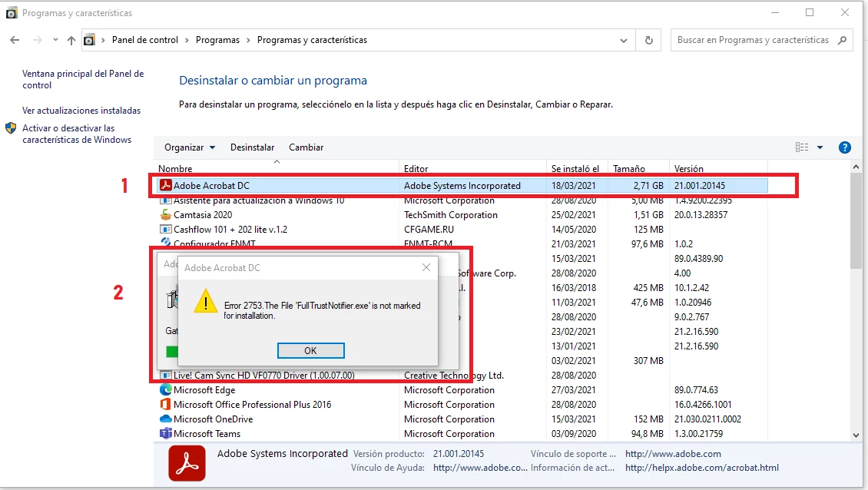Select Asistente para actualización a Windows 10

(x=259, y=200)
